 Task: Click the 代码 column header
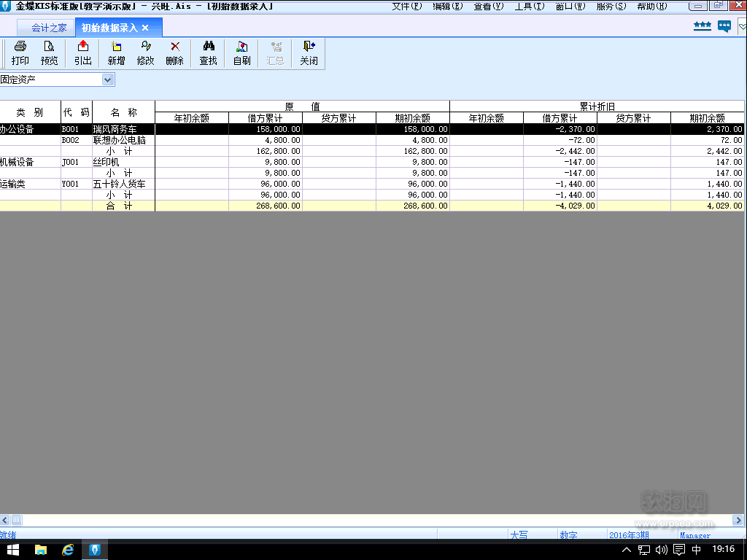pyautogui.click(x=77, y=112)
